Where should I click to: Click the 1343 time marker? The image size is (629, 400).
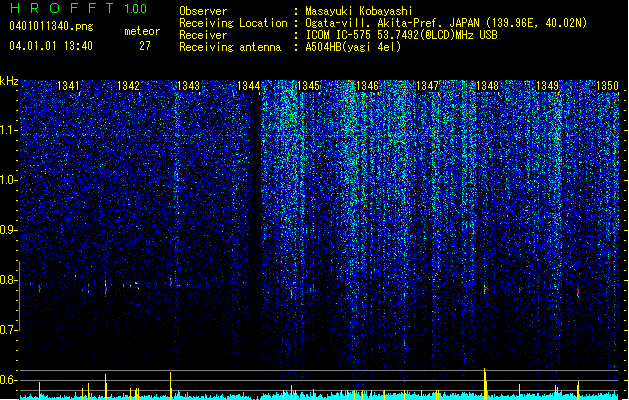(188, 85)
